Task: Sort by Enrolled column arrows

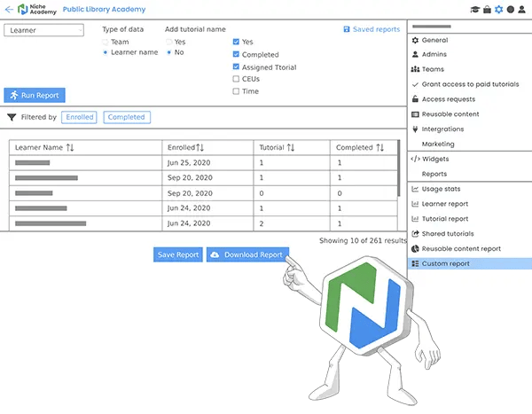Action: coord(199,147)
